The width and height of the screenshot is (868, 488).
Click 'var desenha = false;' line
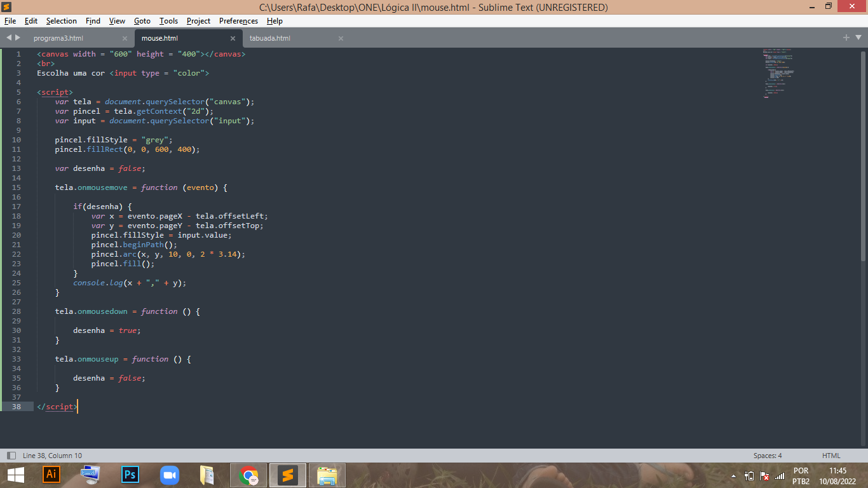pos(100,168)
